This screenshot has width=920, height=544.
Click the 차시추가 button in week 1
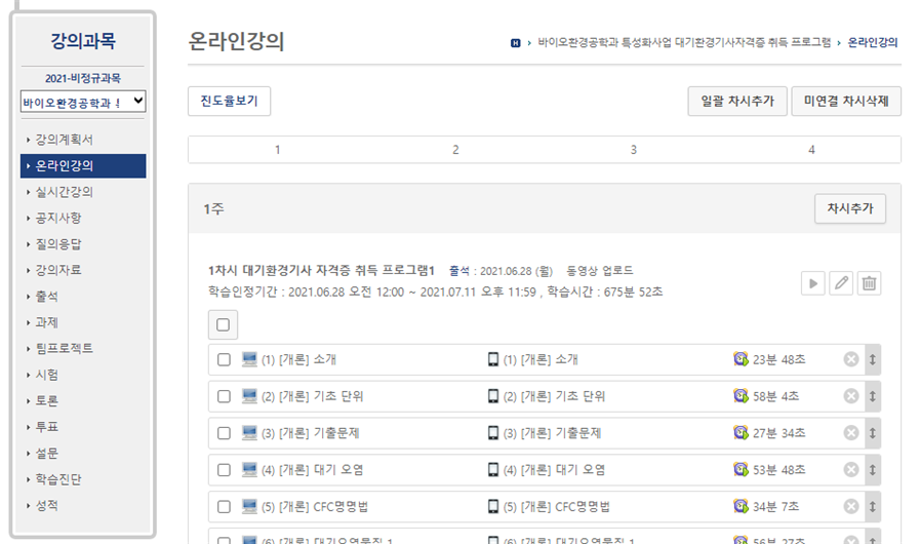(x=849, y=208)
